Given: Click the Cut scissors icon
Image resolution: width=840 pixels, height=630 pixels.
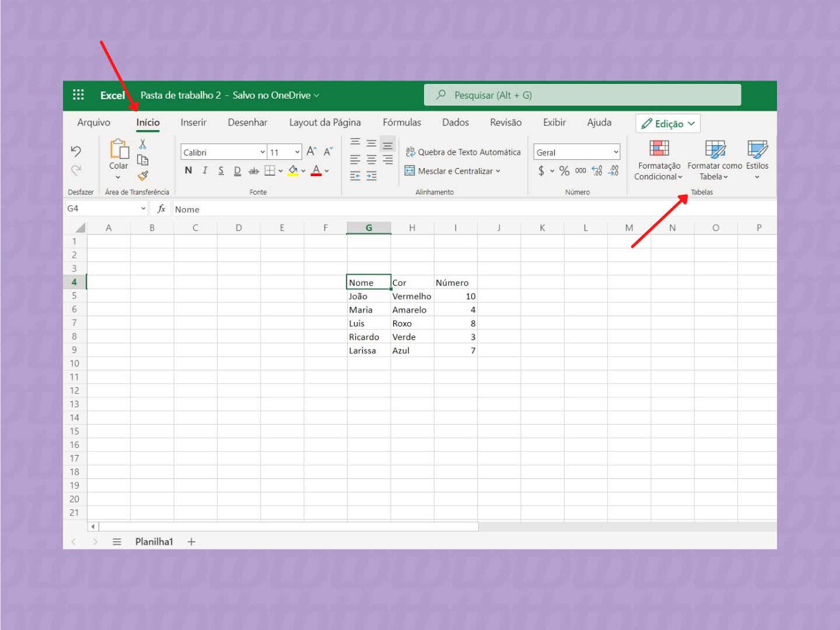Looking at the screenshot, I should pos(143,144).
